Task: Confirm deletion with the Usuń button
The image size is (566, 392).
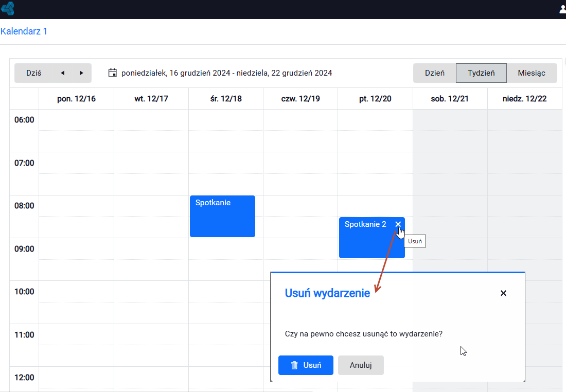Action: [x=306, y=365]
